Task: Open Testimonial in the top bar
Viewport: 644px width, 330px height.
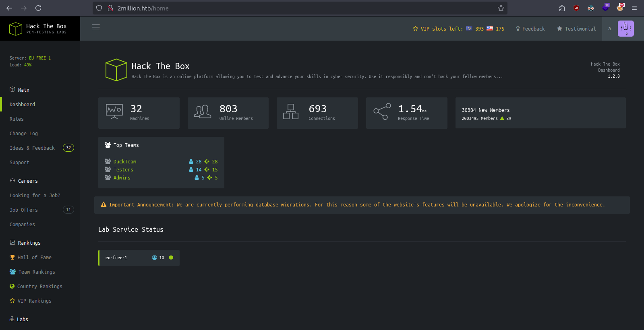Action: [576, 29]
